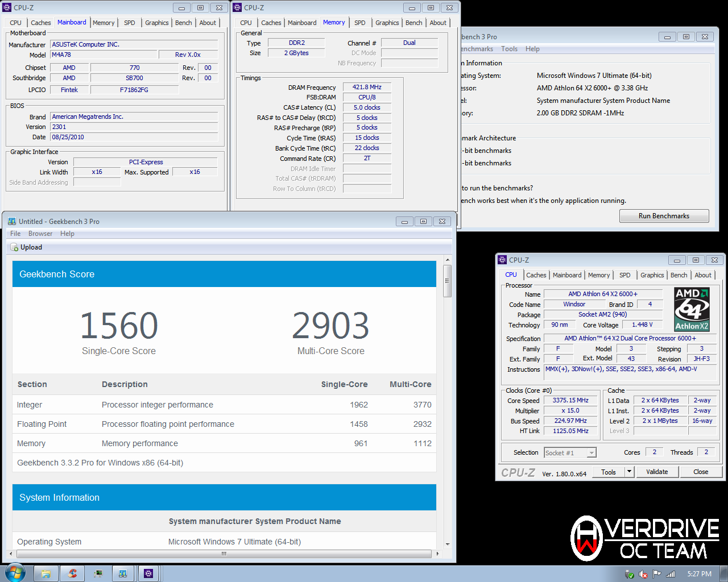Click the Core Voltage value 1.448 V
728x582 pixels.
(x=642, y=325)
